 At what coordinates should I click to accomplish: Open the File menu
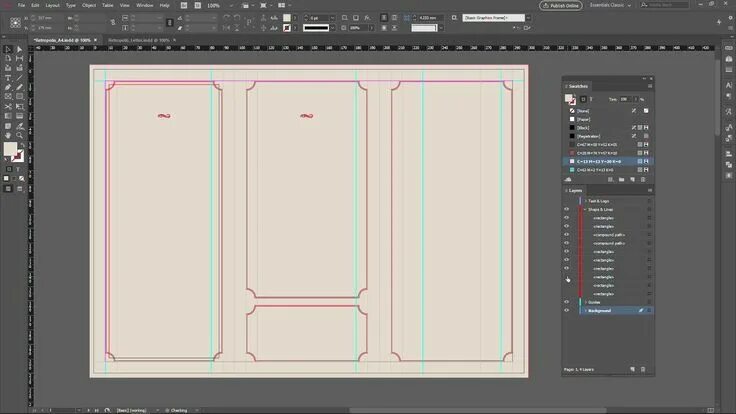(x=21, y=6)
